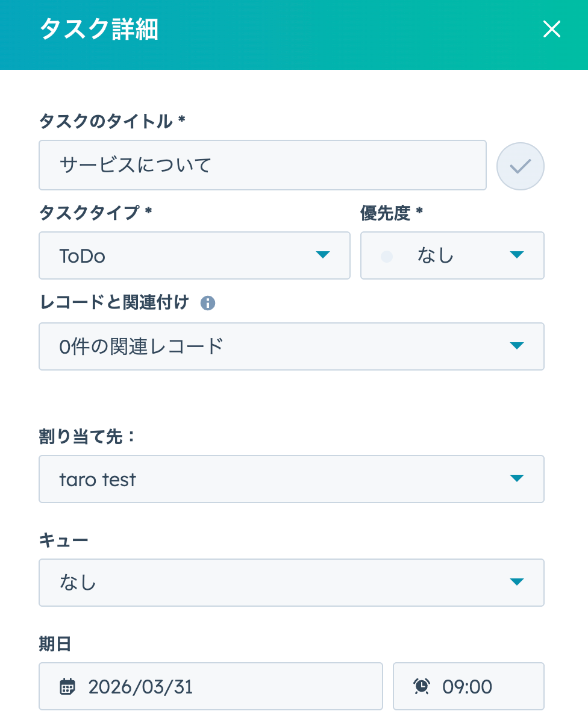The width and height of the screenshot is (588, 723).
Task: Click the calendar icon in due date
Action: point(67,686)
